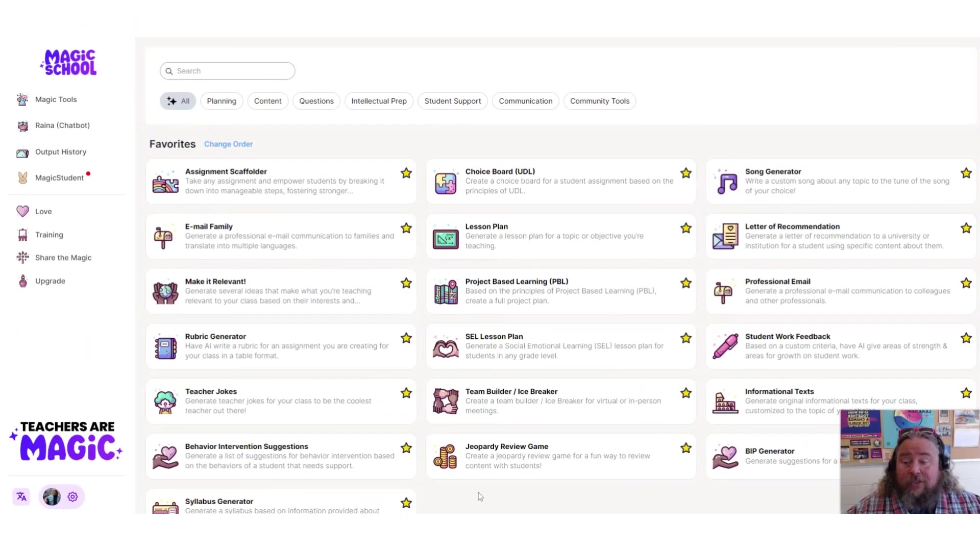
Task: Open the Make it Relevant! globe icon
Action: pyautogui.click(x=165, y=292)
